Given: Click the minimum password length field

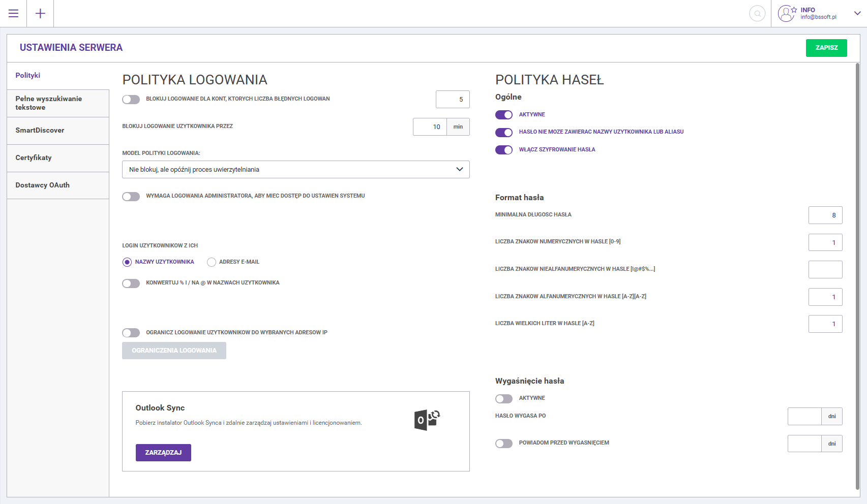Looking at the screenshot, I should 825,215.
